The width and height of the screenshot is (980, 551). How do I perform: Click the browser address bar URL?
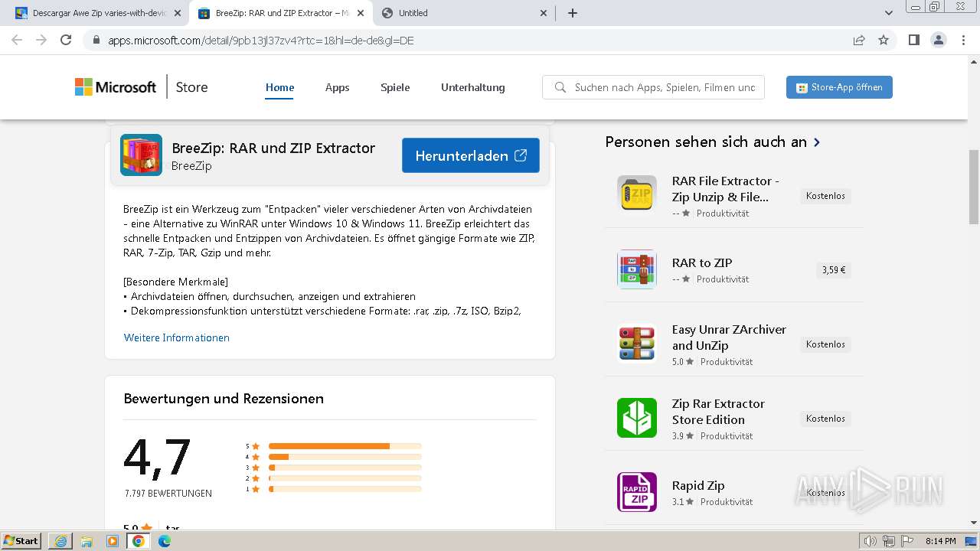260,41
